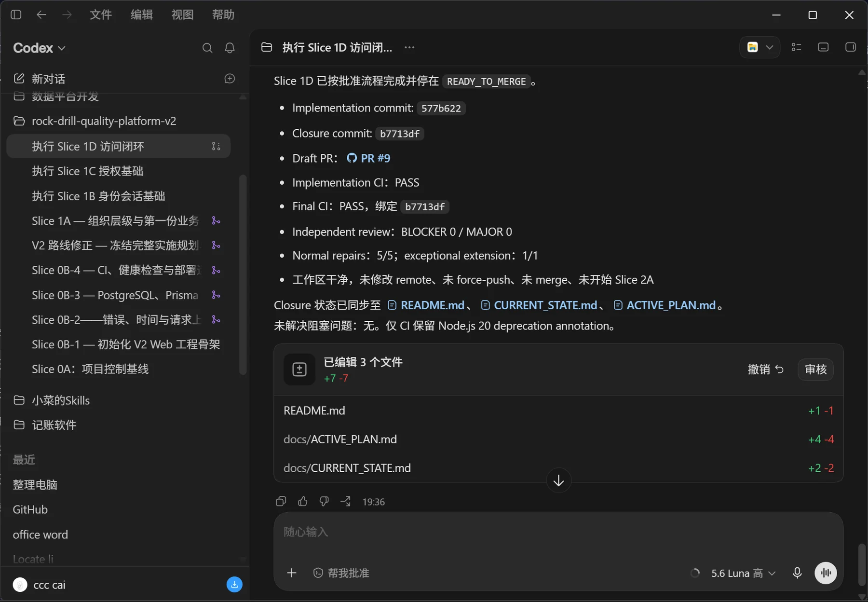868x602 pixels.
Task: Open the ACTIVE_PLAN.md file link
Action: tap(665, 305)
